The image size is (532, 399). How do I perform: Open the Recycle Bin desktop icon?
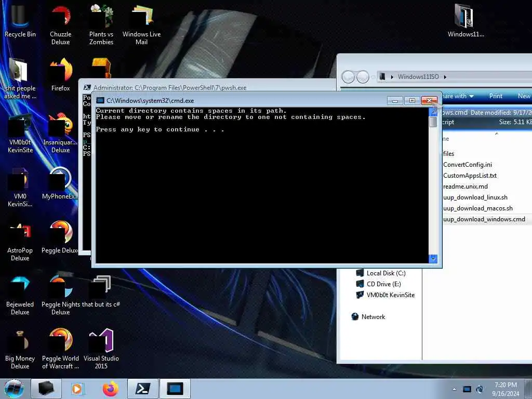[x=20, y=21]
